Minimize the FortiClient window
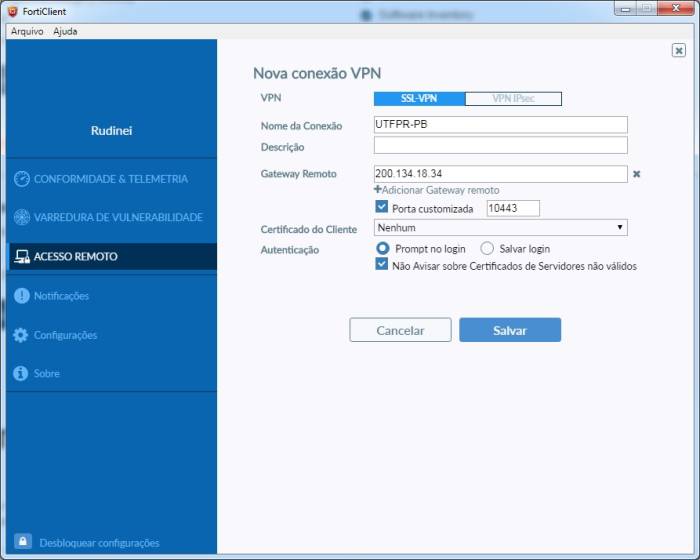This screenshot has width=700, height=560. [x=625, y=8]
